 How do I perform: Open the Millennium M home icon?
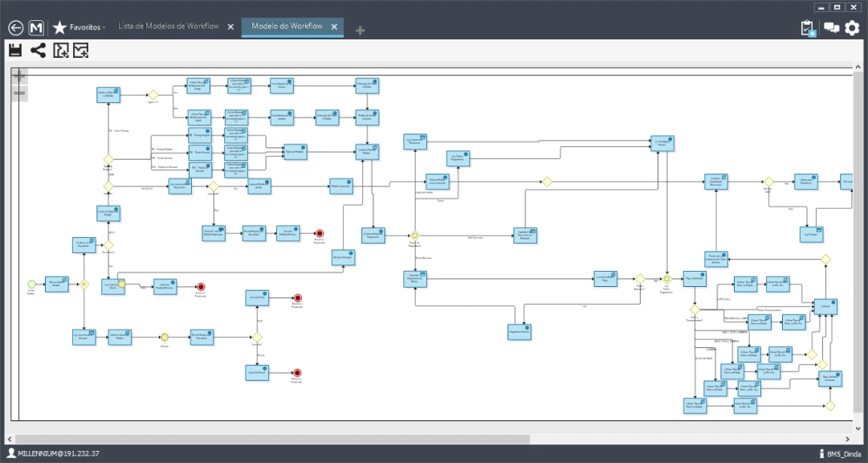pyautogui.click(x=36, y=27)
